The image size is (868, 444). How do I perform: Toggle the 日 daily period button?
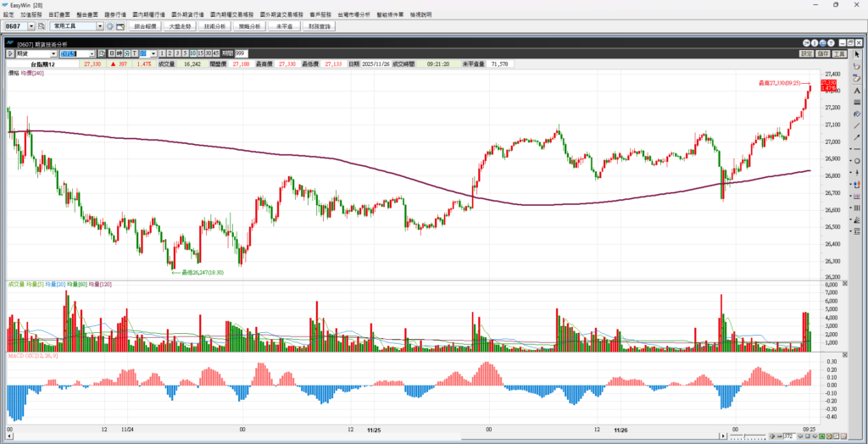pos(110,53)
